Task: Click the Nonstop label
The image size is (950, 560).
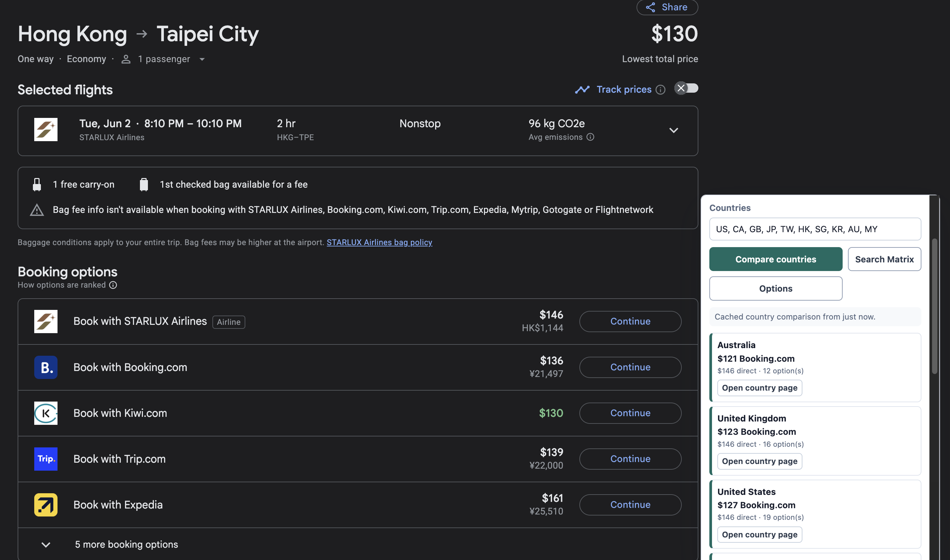Action: [420, 124]
